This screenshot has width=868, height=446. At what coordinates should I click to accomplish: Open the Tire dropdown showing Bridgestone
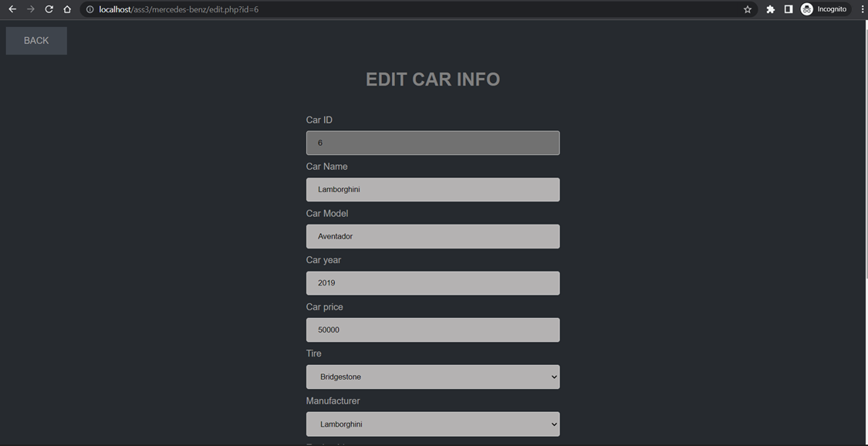click(x=432, y=377)
